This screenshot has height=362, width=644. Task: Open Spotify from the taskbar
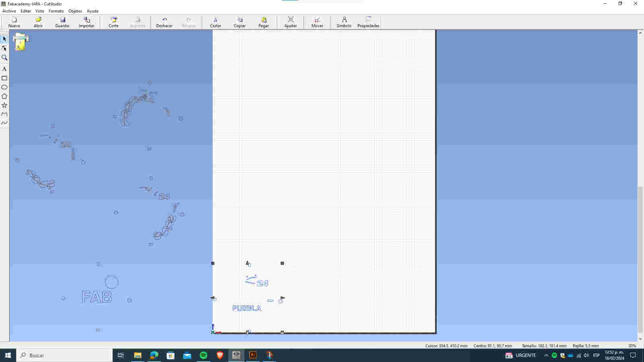(x=203, y=355)
